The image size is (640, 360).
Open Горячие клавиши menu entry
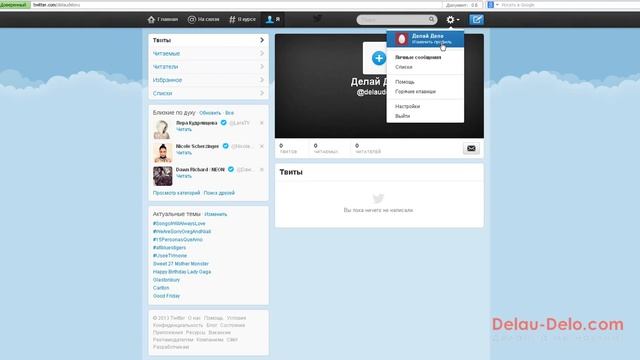(415, 91)
